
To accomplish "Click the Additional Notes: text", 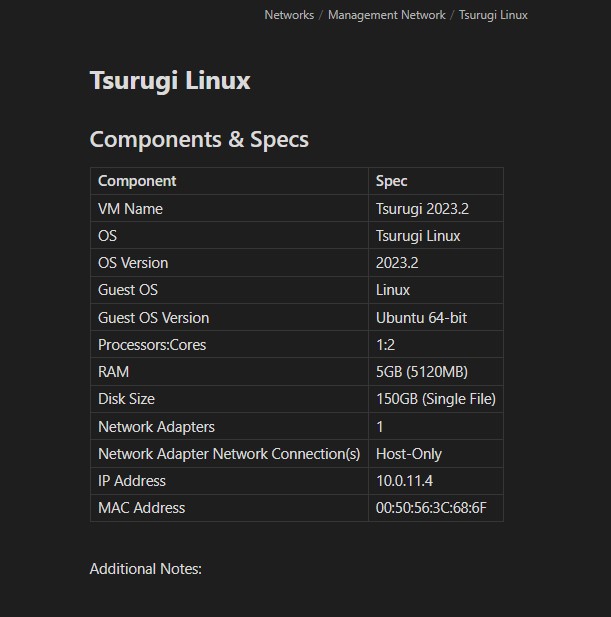I will click(x=146, y=569).
